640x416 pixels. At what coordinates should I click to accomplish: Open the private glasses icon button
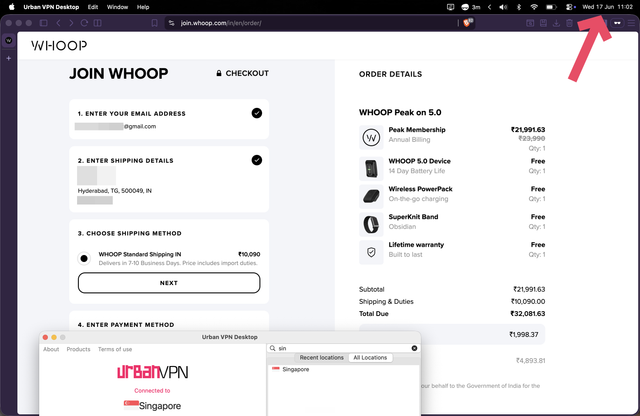coord(617,23)
